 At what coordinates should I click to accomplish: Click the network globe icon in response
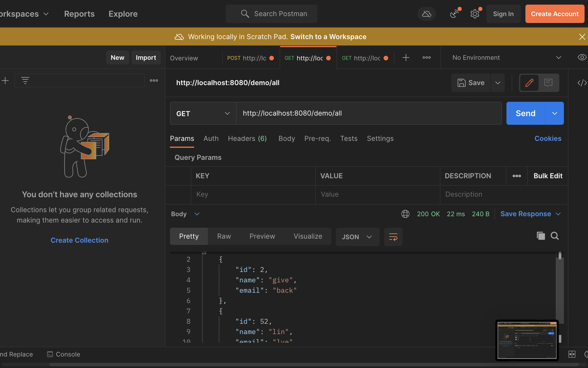pos(405,214)
